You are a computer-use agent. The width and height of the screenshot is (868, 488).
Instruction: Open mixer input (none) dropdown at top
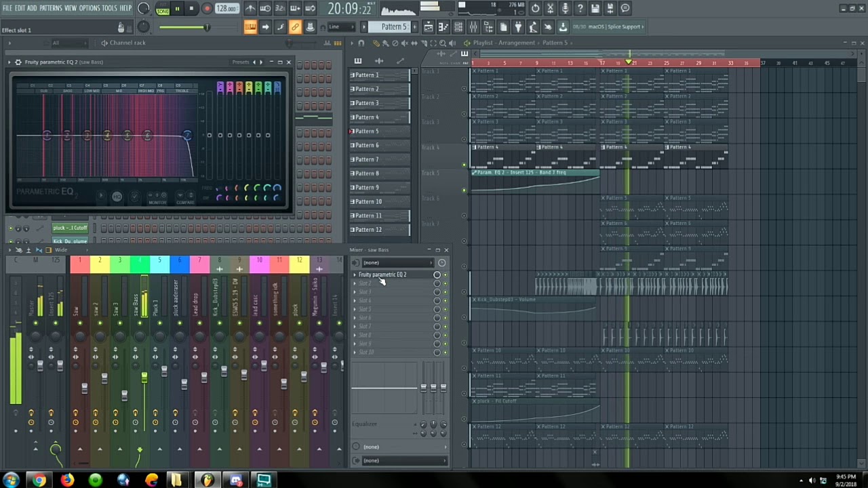[x=398, y=263]
